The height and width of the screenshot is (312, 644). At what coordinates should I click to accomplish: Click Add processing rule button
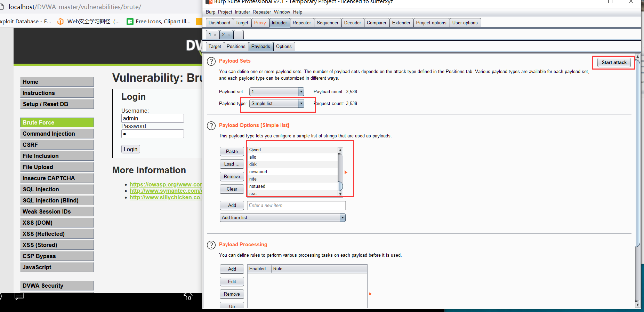[232, 269]
